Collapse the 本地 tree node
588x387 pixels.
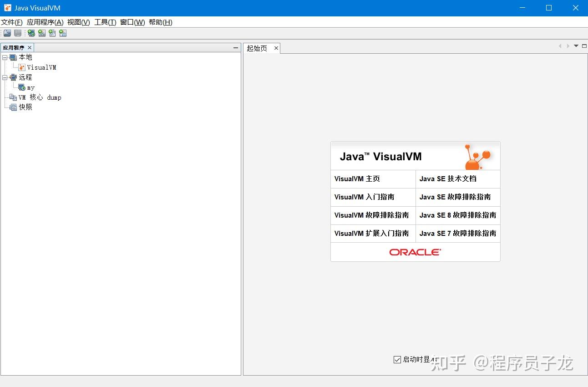coord(5,57)
